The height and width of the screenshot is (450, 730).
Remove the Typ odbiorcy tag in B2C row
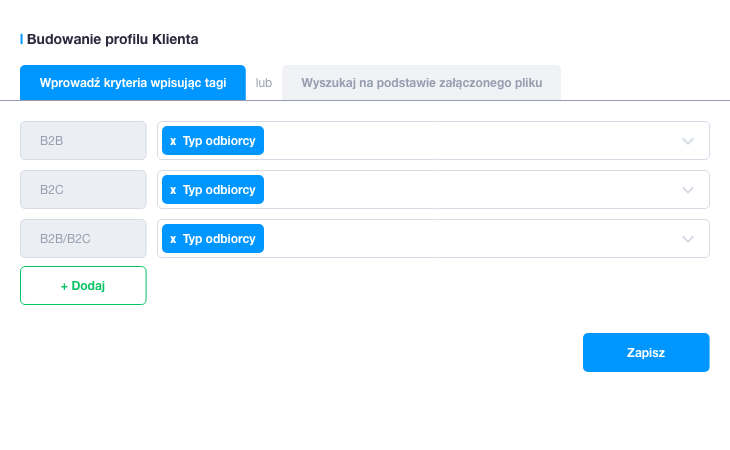[x=173, y=190]
